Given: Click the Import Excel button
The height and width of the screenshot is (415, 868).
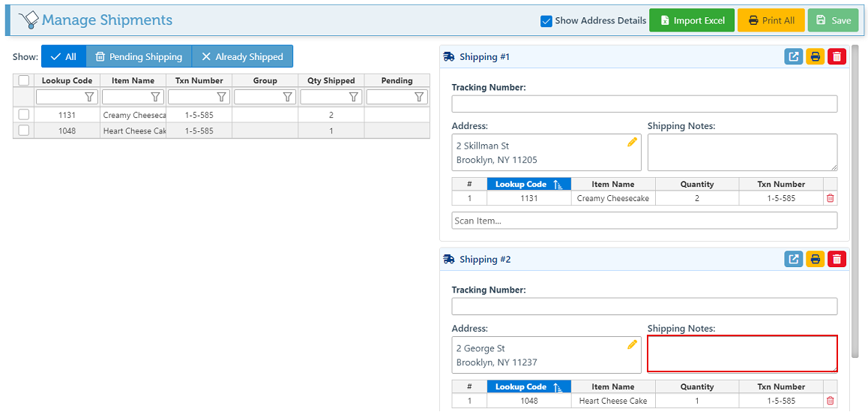Looking at the screenshot, I should (692, 21).
